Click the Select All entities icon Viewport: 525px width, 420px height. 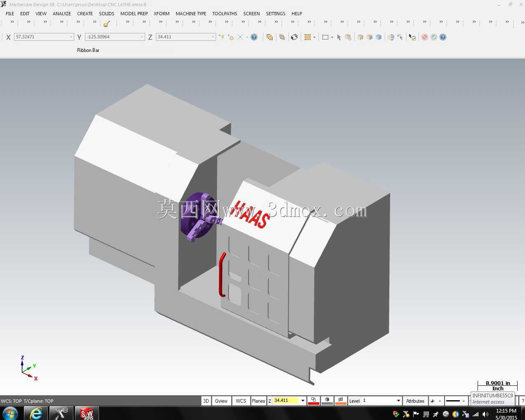coord(270,37)
